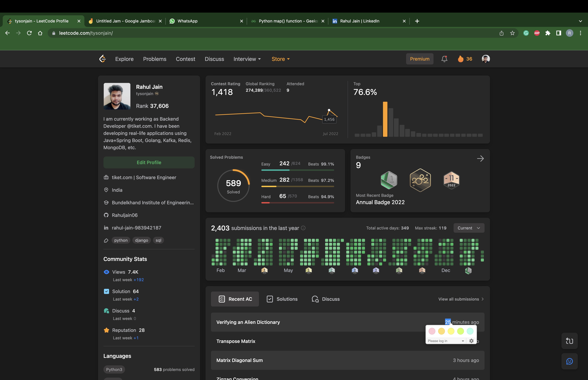
Task: Open the Matrix Diagonal Sum submission
Action: 239,360
